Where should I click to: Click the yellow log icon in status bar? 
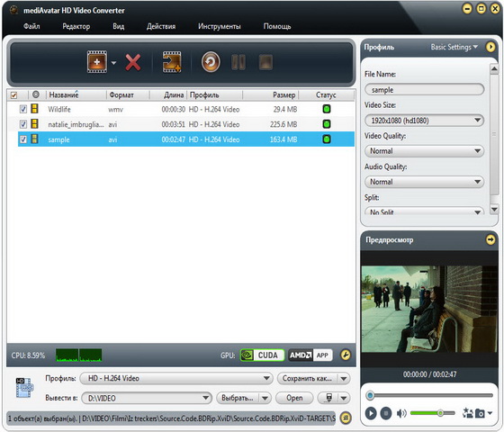click(346, 418)
